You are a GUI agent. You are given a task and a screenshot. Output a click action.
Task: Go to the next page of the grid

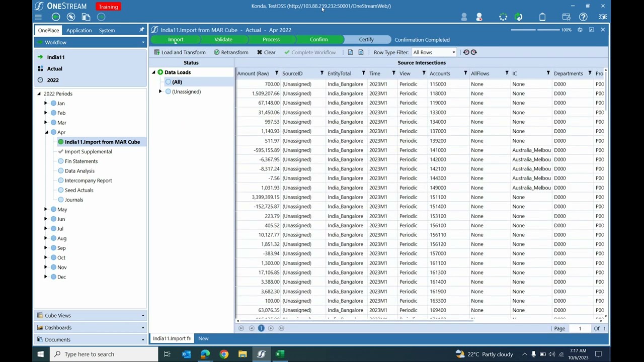click(x=271, y=328)
